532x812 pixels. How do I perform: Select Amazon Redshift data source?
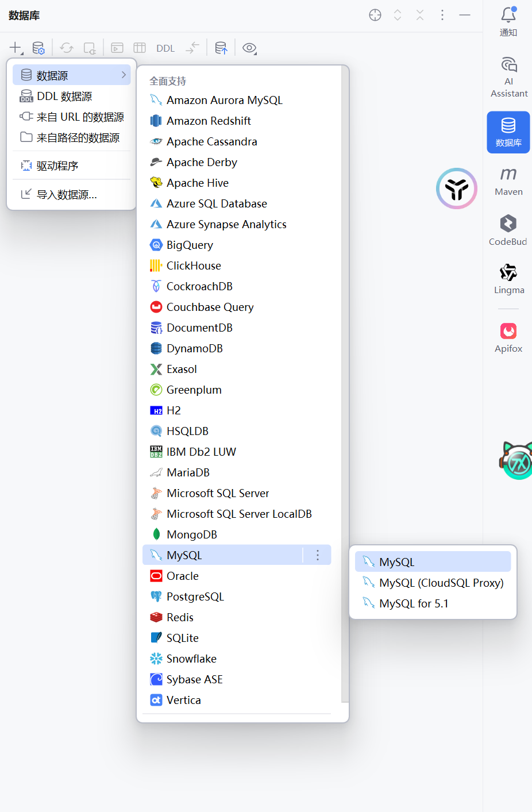click(x=237, y=121)
